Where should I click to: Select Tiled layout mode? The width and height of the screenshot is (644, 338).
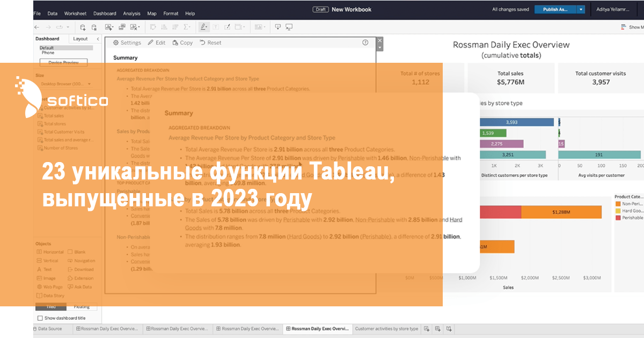51,307
